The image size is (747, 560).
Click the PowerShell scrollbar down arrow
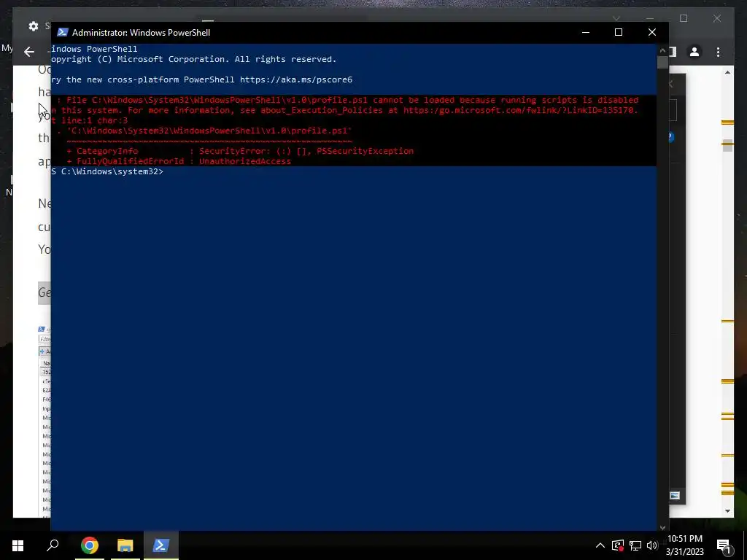662,527
